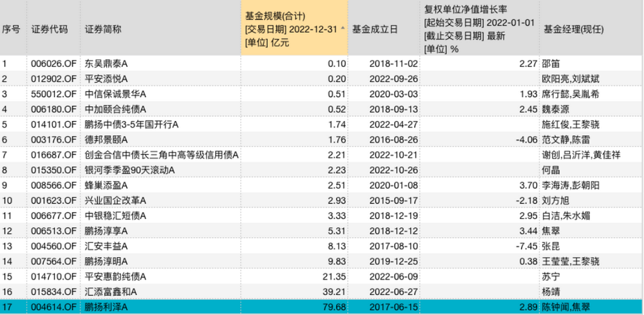Image resolution: width=644 pixels, height=315 pixels.
Task: Select code 004614.OF
Action: coord(54,307)
